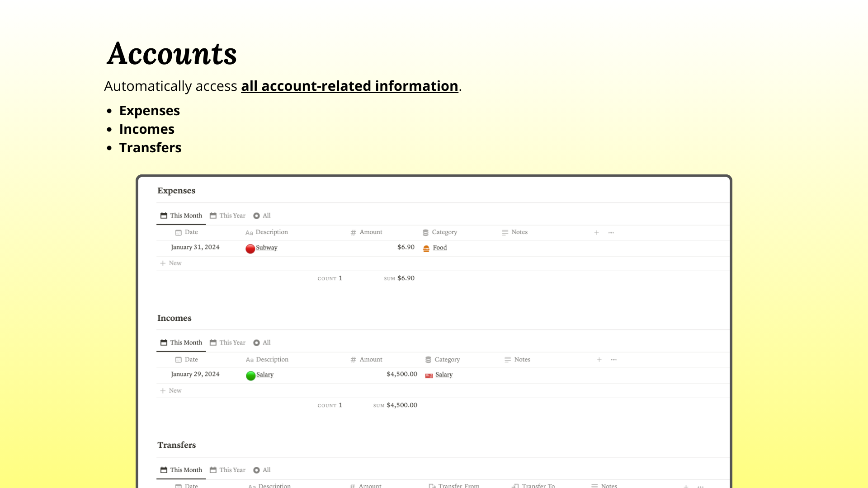The height and width of the screenshot is (488, 868).
Task: Click the $4,500.00 amount cell in Salary row
Action: [402, 374]
